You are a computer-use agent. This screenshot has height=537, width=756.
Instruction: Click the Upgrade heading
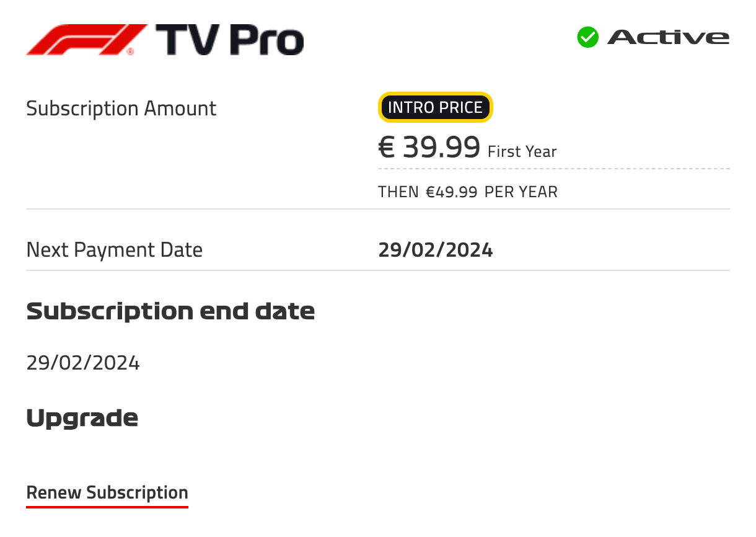tap(82, 419)
